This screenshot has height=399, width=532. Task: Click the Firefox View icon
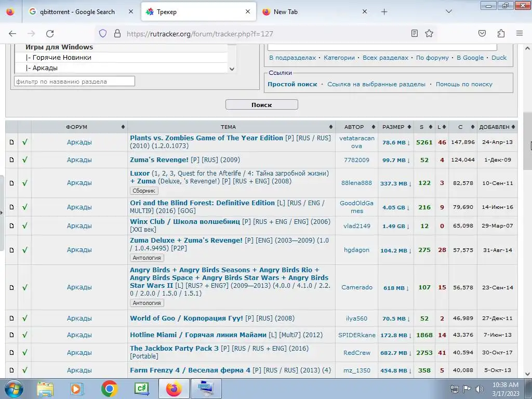tap(10, 11)
